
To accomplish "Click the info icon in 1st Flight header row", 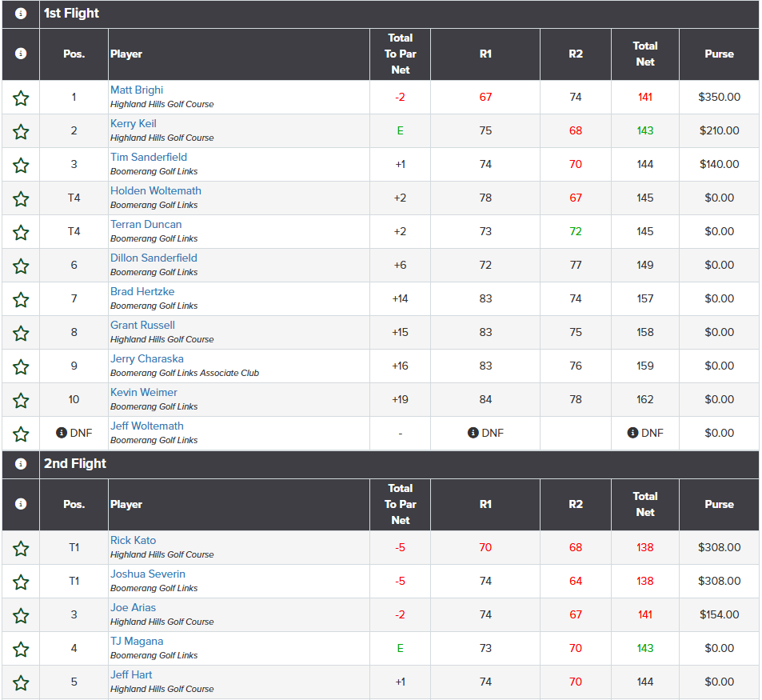I will (x=21, y=54).
